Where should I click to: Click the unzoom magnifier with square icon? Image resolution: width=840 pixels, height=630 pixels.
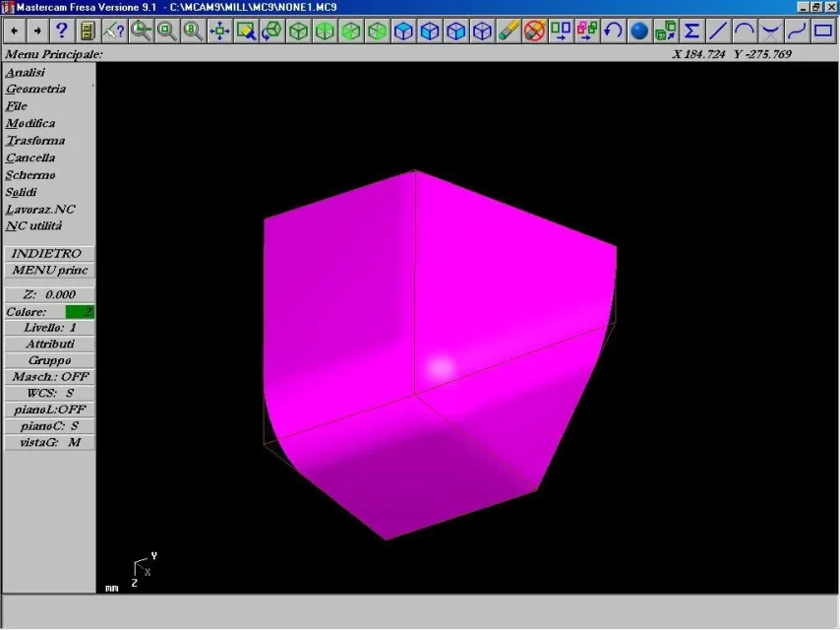(166, 31)
